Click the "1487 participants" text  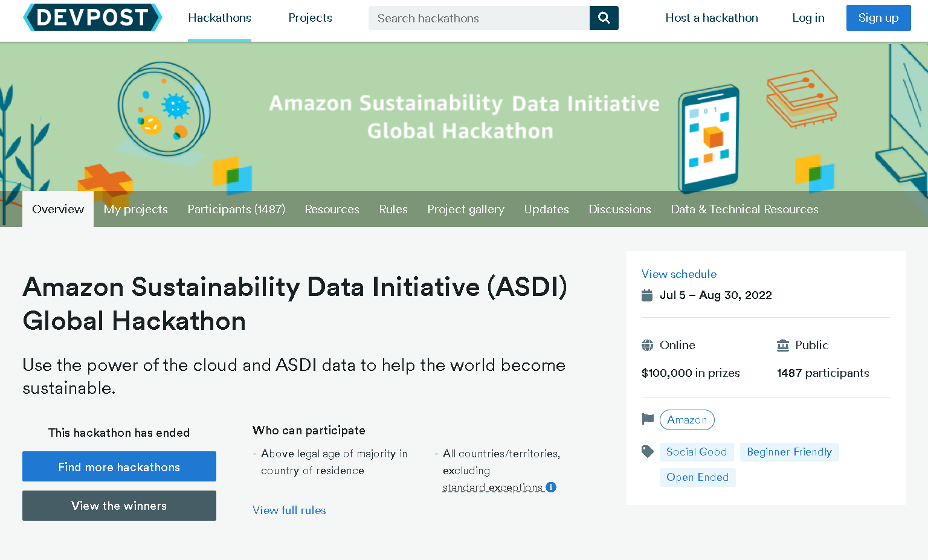[823, 373]
